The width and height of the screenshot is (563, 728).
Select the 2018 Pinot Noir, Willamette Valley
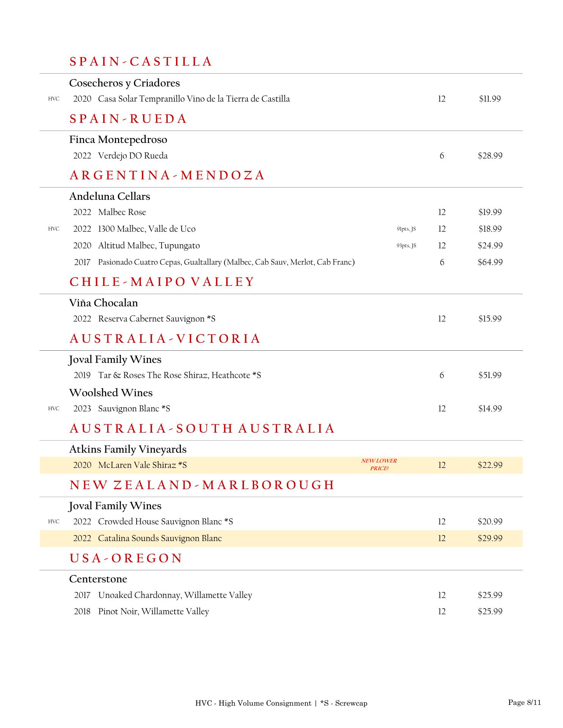click(153, 612)
